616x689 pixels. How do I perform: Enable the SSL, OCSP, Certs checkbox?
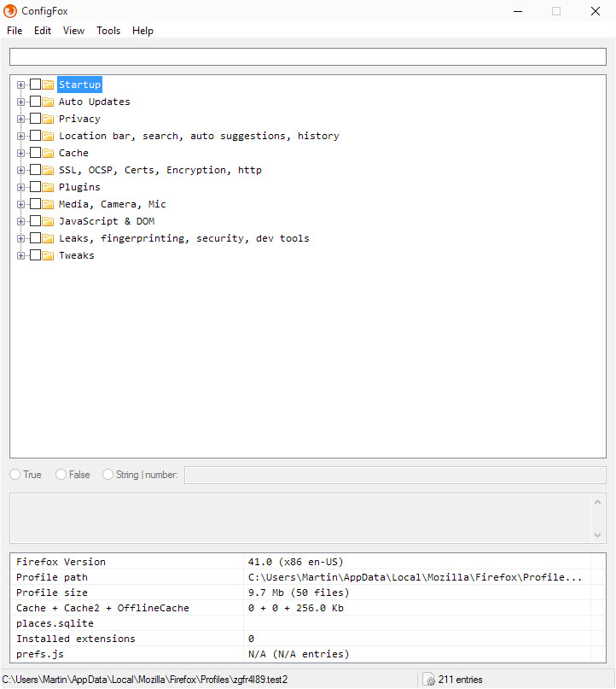tap(35, 170)
